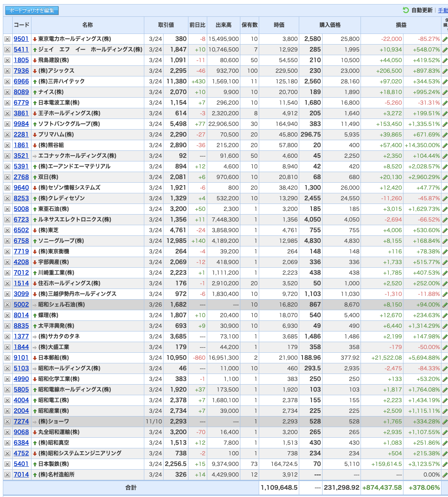Delete the 9640 セゾン情報システムズ row

[x=7, y=188]
